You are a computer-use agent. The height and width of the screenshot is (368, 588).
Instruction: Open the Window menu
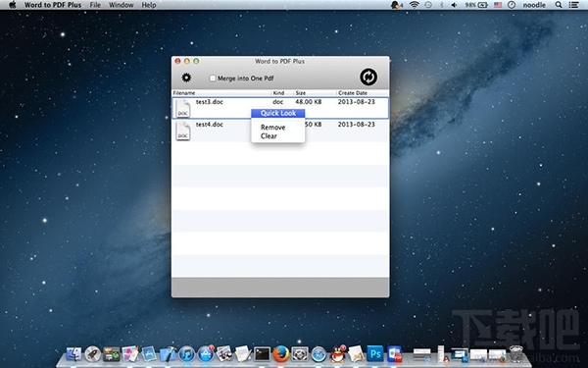click(122, 5)
